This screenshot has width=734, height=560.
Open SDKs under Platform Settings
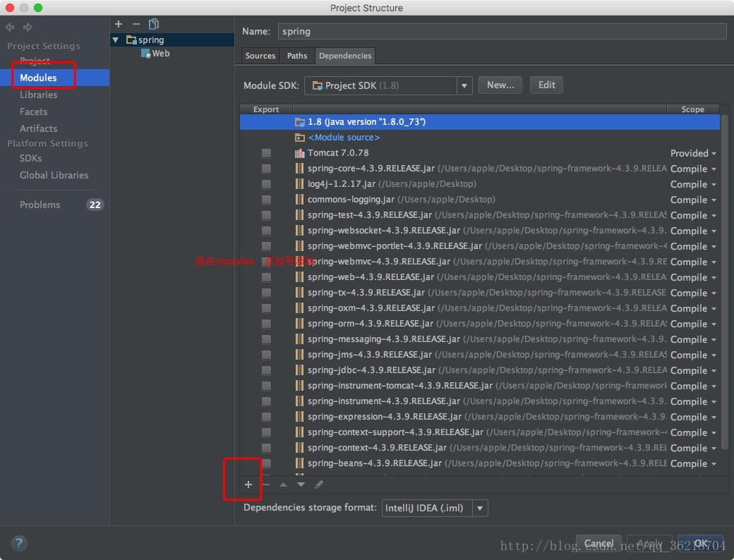[x=30, y=158]
